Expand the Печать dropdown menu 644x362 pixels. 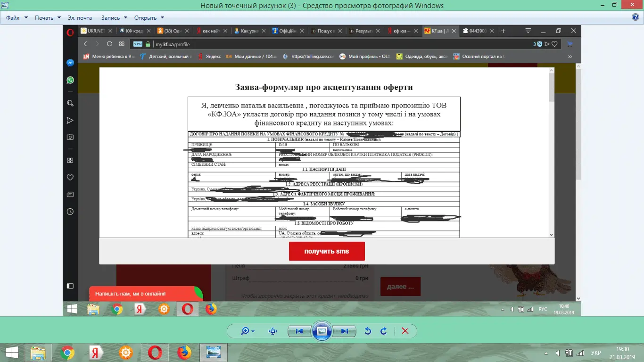[48, 18]
